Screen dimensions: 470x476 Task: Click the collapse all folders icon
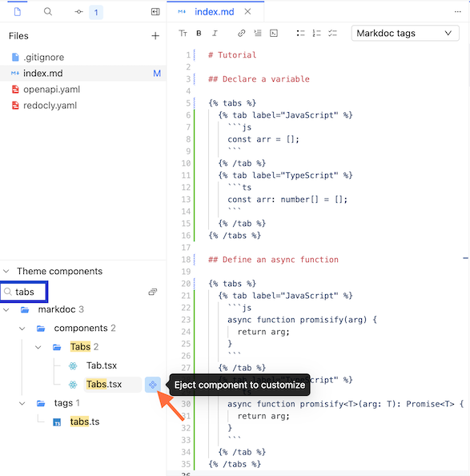click(152, 292)
